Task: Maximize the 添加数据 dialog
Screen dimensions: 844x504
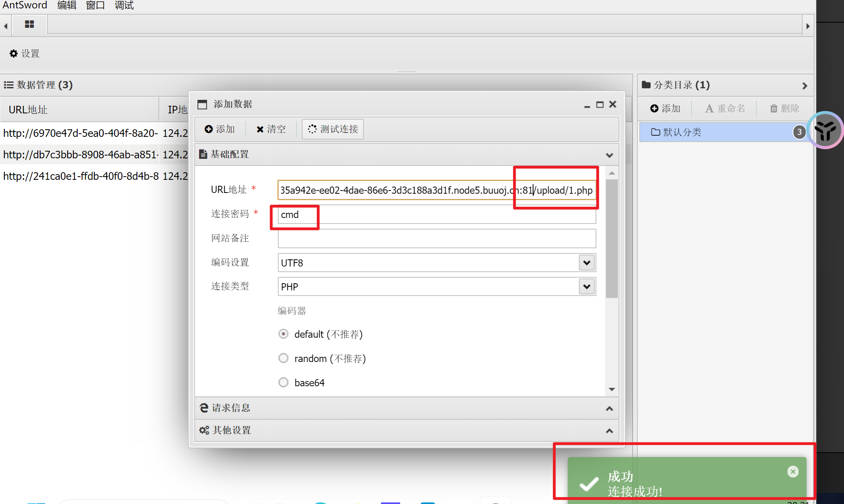Action: pyautogui.click(x=600, y=105)
